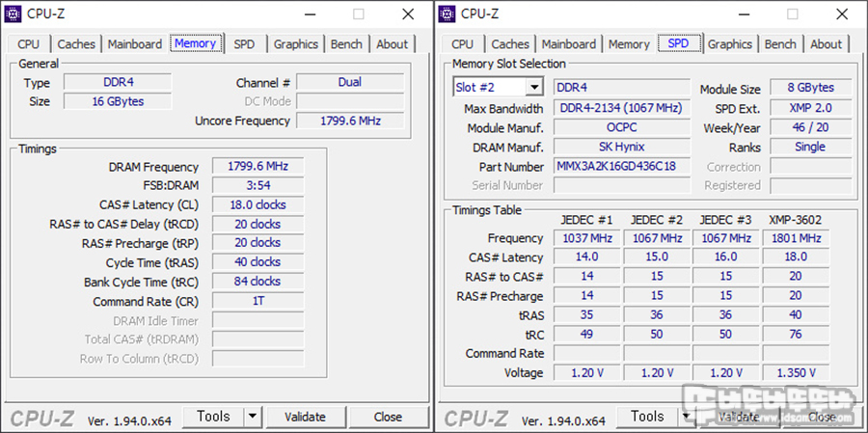Select the Memory tab in left window
868x433 pixels.
(x=196, y=43)
